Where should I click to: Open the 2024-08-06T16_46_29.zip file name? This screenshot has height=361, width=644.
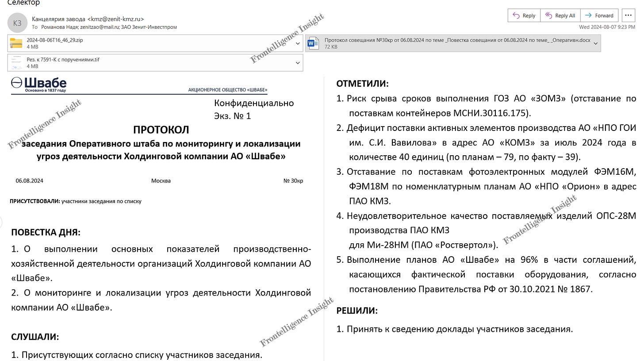coord(55,40)
